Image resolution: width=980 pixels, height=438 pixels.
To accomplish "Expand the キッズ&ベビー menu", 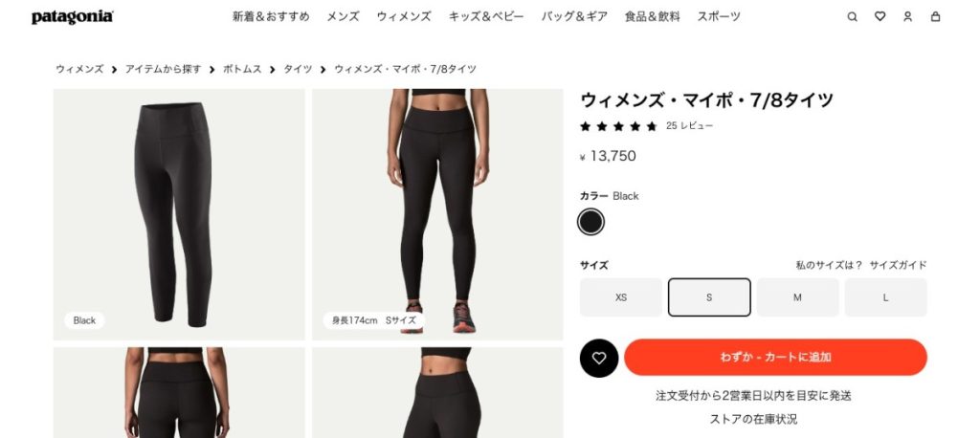I will coord(486,17).
